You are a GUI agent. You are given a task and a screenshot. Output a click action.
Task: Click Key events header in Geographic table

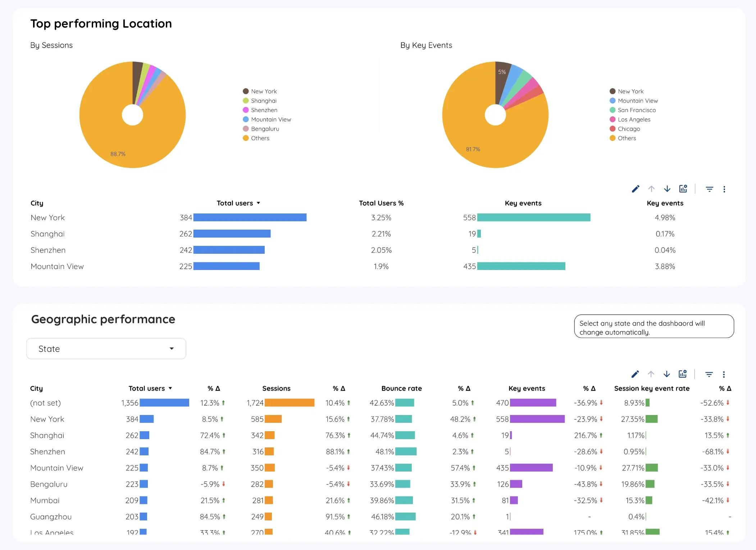(527, 388)
